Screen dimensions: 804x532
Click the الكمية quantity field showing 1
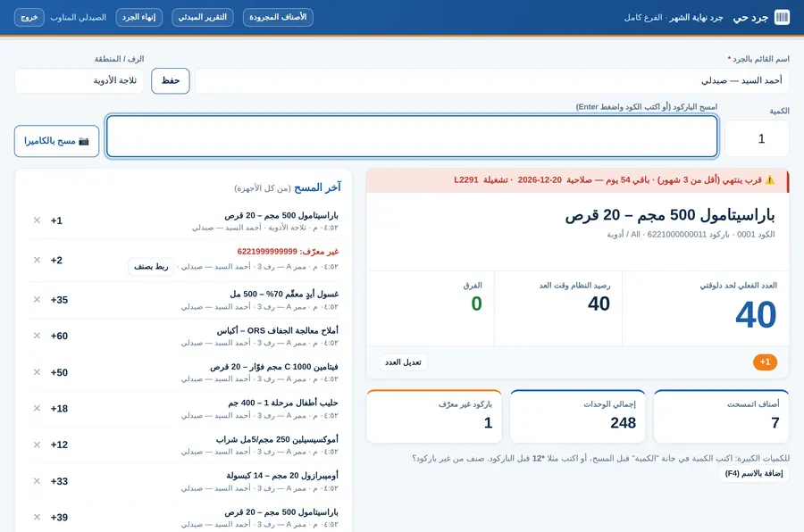click(x=757, y=138)
